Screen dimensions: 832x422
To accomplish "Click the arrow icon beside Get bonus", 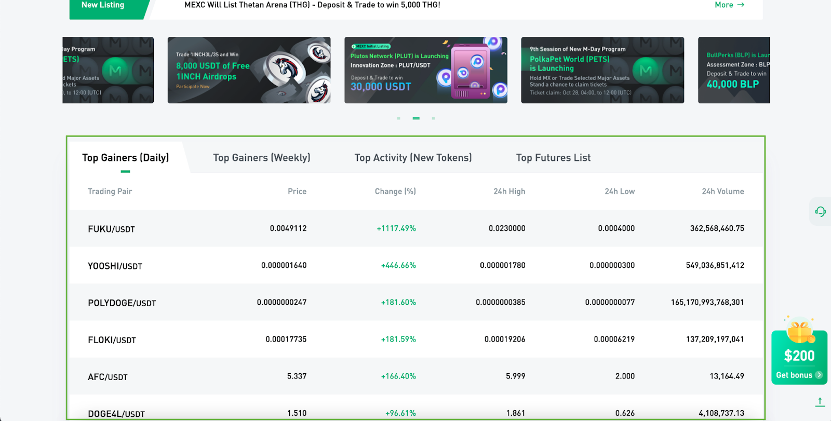I will (x=819, y=376).
